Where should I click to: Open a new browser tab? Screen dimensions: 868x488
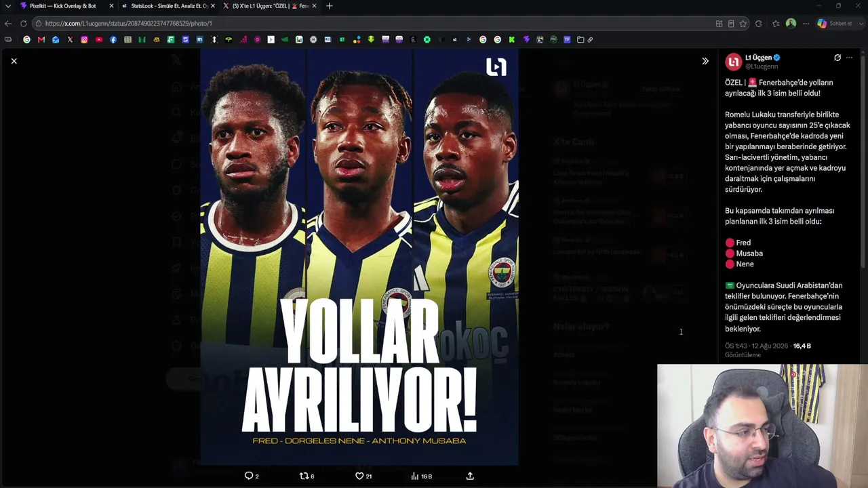(330, 6)
